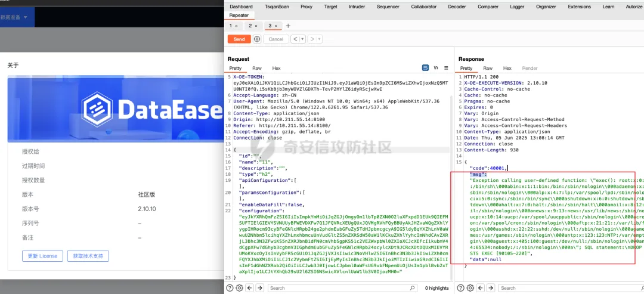
Task: Toggle the Request pretty-print inspector icon
Action: [x=426, y=68]
